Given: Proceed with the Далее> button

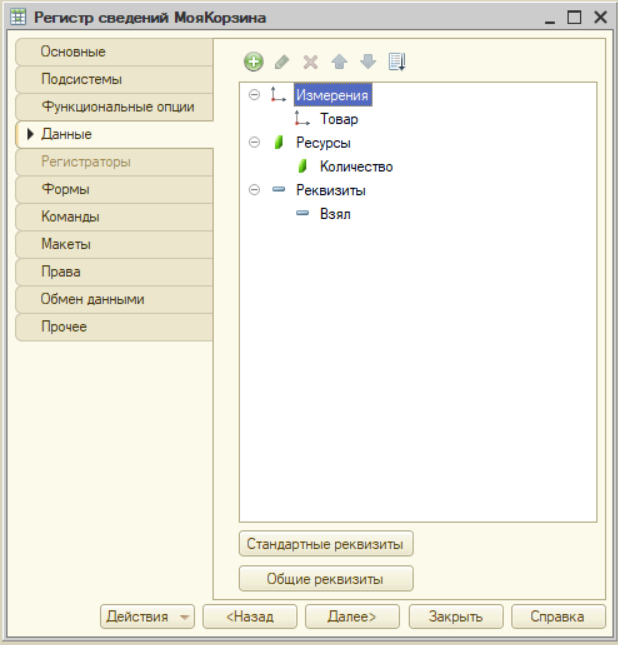Looking at the screenshot, I should point(352,616).
